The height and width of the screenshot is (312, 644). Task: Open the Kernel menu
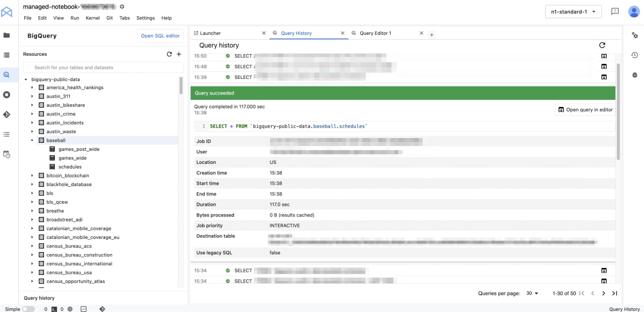pos(93,18)
